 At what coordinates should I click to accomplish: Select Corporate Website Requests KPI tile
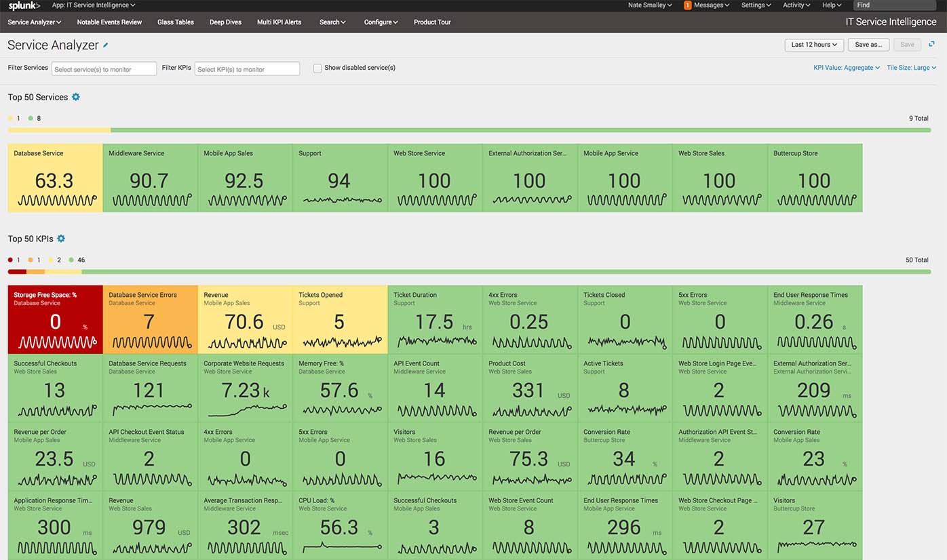click(245, 388)
